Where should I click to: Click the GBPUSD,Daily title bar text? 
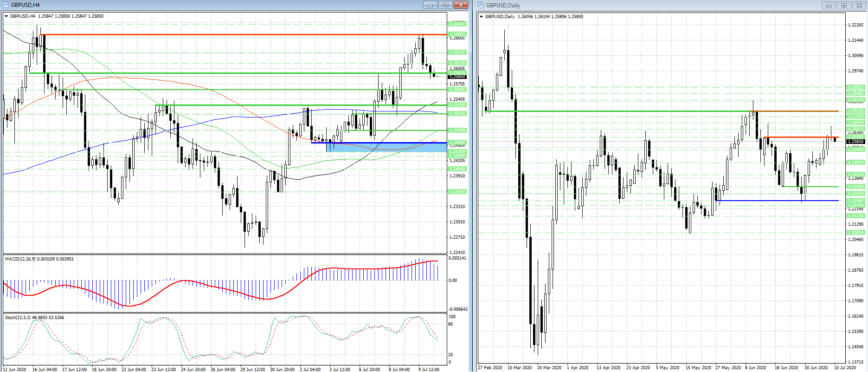pyautogui.click(x=503, y=6)
